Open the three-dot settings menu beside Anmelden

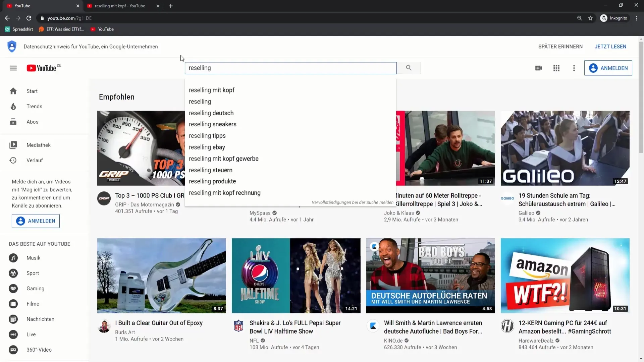(x=574, y=68)
